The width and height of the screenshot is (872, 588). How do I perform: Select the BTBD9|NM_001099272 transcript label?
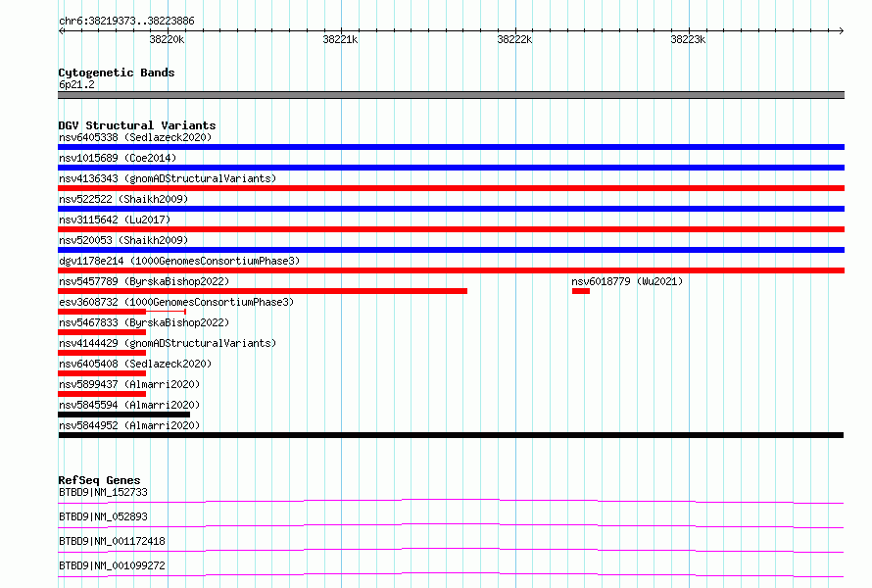(x=112, y=565)
